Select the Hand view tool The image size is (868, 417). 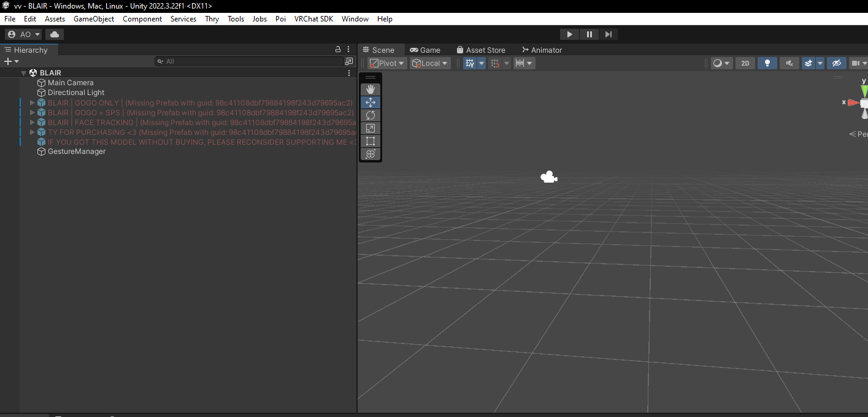[x=371, y=90]
